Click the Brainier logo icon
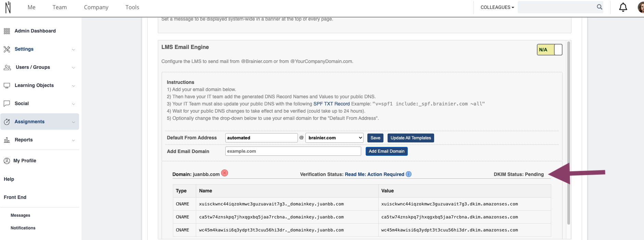The height and width of the screenshot is (240, 644). point(8,7)
